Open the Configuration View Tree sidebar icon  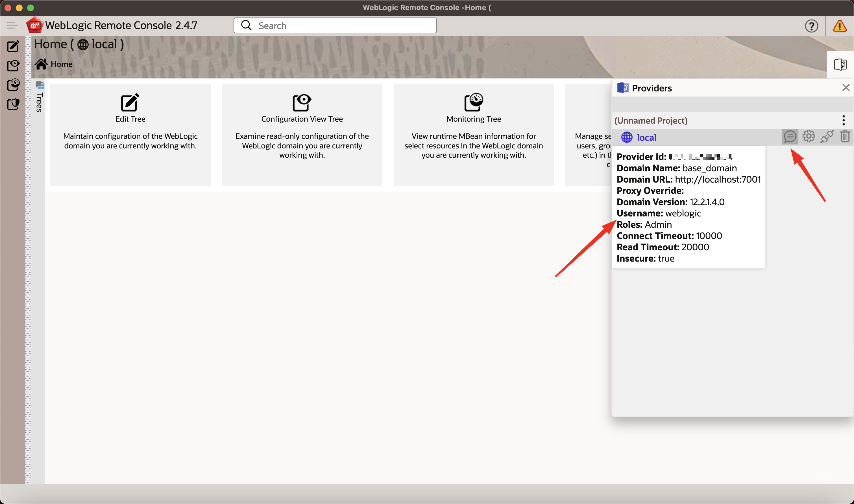13,65
